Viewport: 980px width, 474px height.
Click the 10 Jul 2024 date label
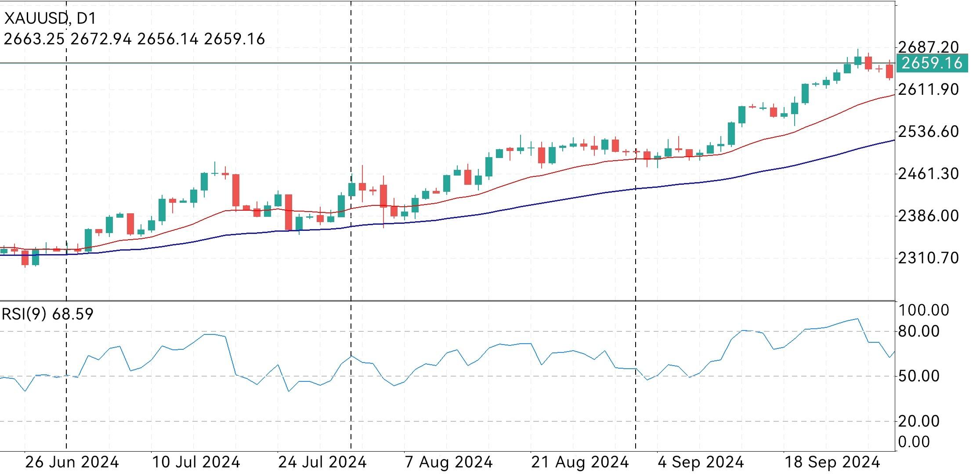coord(196,463)
